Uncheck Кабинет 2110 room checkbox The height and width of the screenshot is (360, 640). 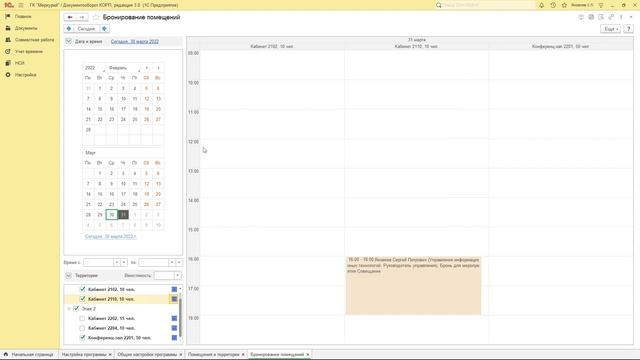[82, 299]
